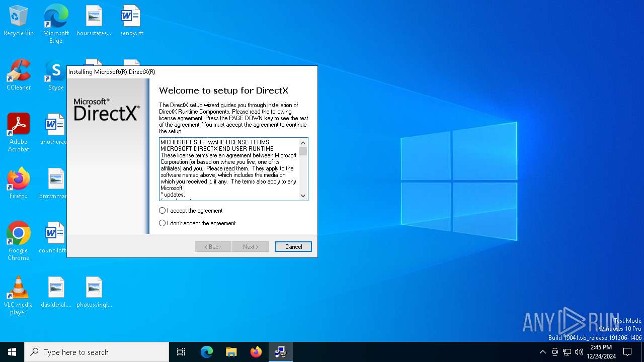Select sendy.rtf document on desktop
The width and height of the screenshot is (644, 362).
[x=131, y=21]
